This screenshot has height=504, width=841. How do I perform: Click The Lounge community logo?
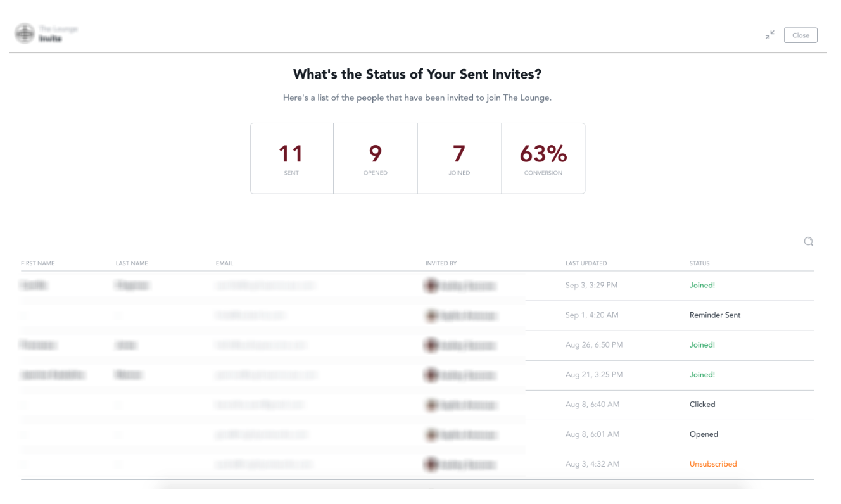(25, 33)
